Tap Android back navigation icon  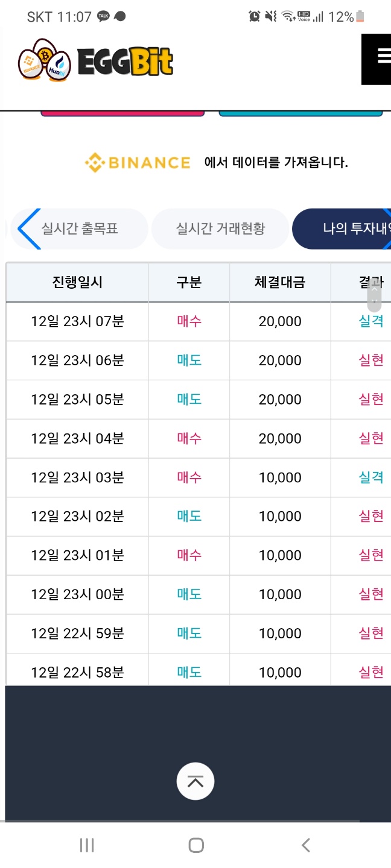pos(306,845)
